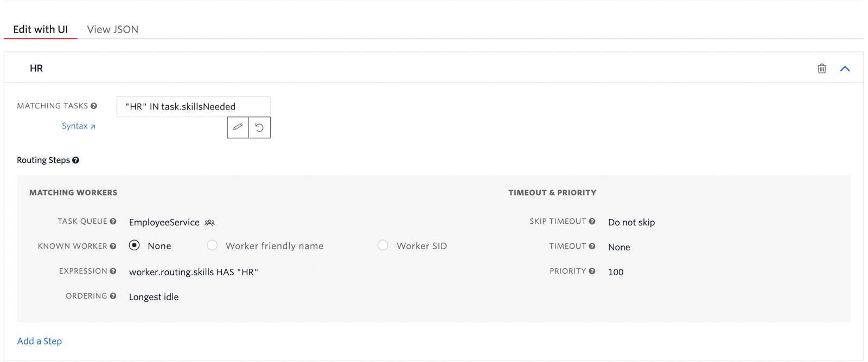Select the None known worker option
Screen dimensions: 868x362
[134, 245]
